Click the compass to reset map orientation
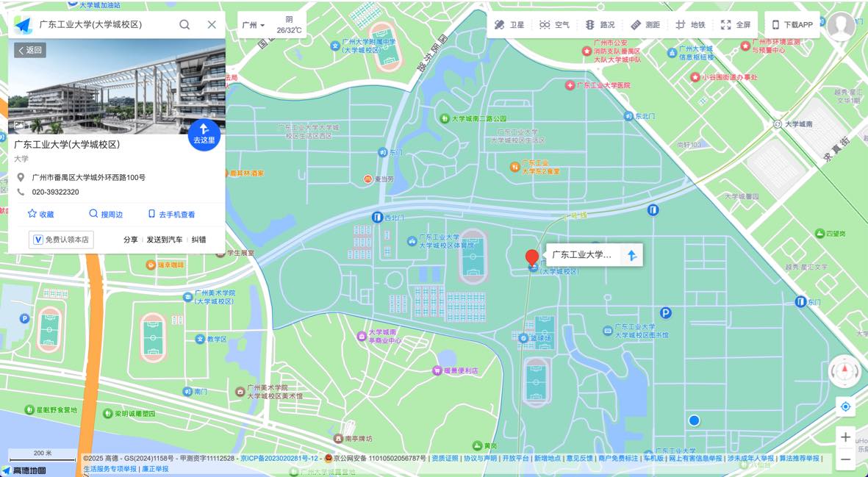Viewport: 868px width, 477px height. (x=844, y=372)
